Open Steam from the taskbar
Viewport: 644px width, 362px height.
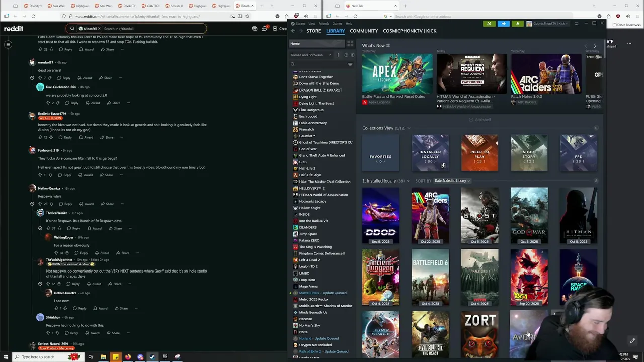click(x=152, y=357)
